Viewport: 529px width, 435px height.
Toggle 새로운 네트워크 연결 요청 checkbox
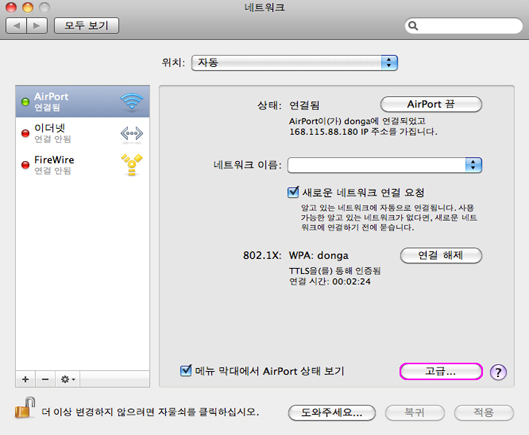point(293,192)
